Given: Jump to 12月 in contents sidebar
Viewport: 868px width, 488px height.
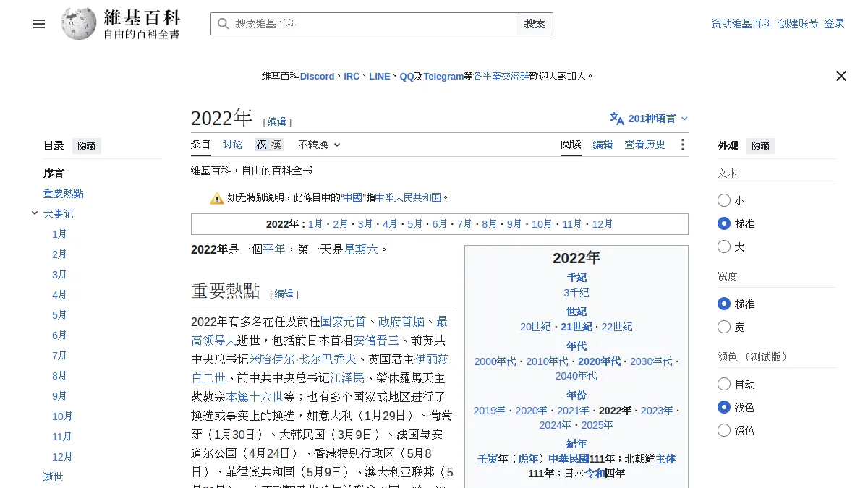Looking at the screenshot, I should [62, 457].
